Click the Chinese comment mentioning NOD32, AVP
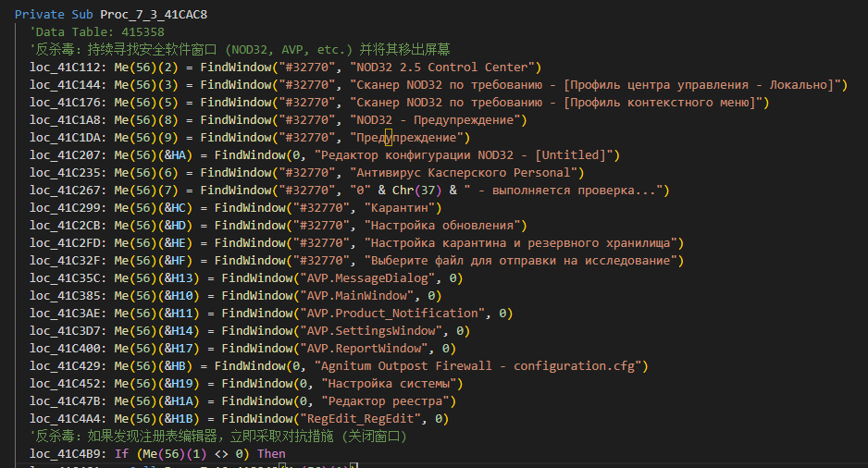The height and width of the screenshot is (468, 868). (240, 50)
